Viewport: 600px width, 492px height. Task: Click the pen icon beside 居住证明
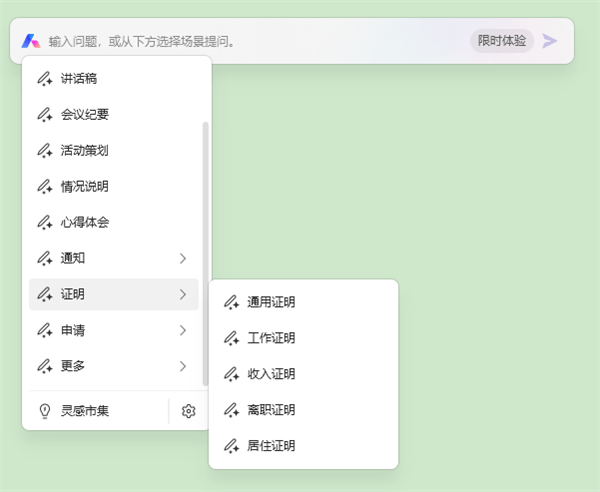coord(231,446)
